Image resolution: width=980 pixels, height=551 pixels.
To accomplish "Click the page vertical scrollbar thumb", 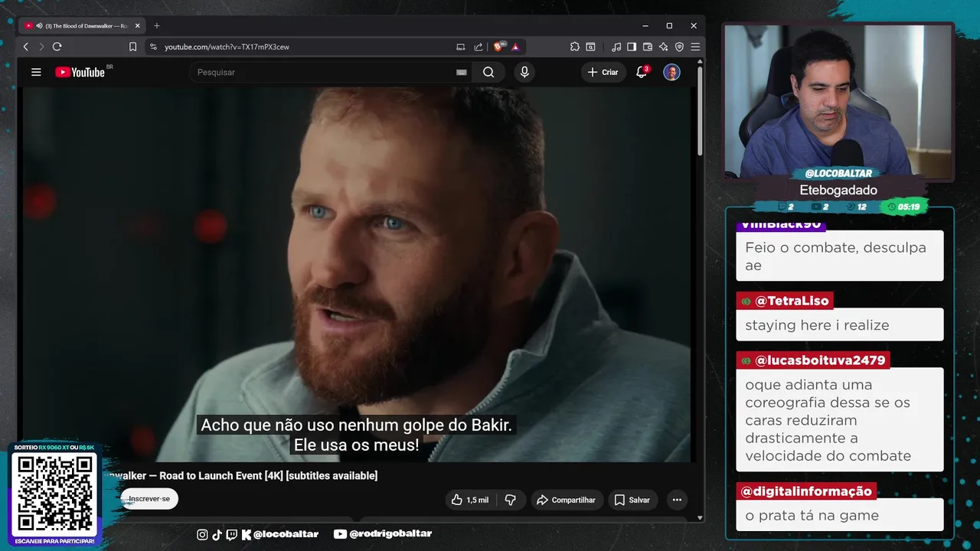I will [700, 111].
